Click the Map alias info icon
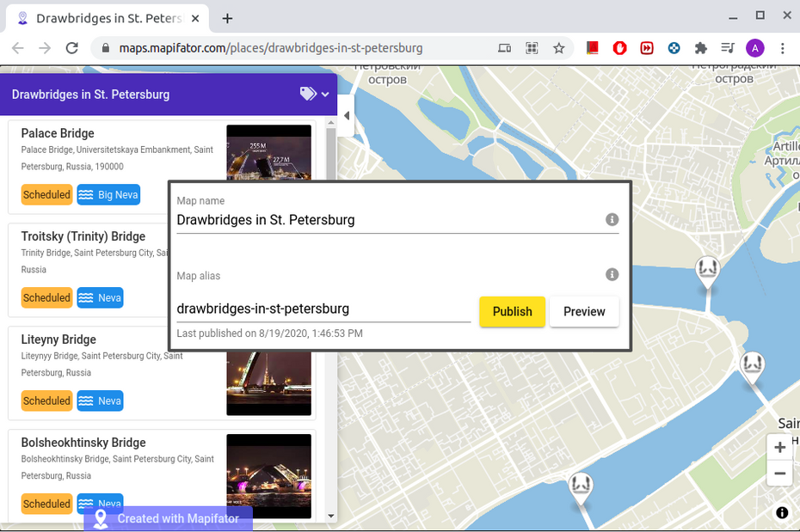The height and width of the screenshot is (532, 800). pyautogui.click(x=612, y=275)
